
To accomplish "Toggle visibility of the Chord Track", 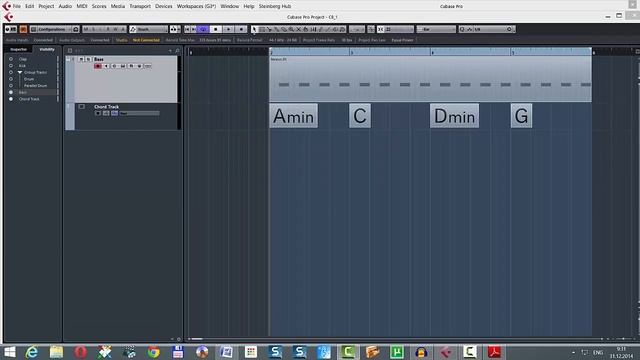I will coord(11,99).
